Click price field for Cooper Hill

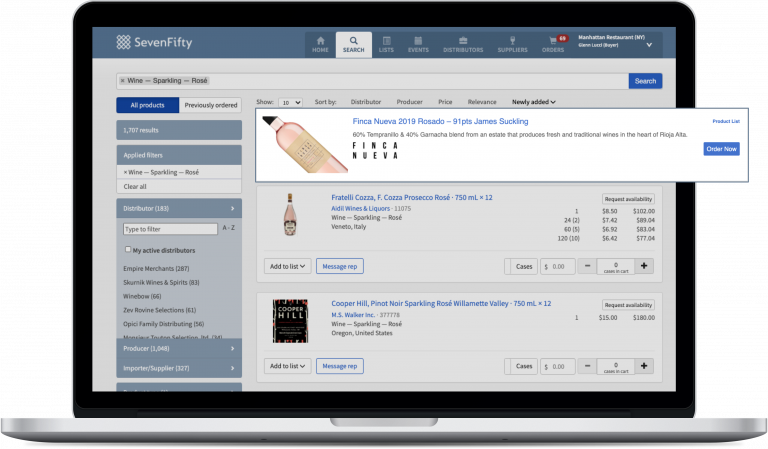click(557, 366)
